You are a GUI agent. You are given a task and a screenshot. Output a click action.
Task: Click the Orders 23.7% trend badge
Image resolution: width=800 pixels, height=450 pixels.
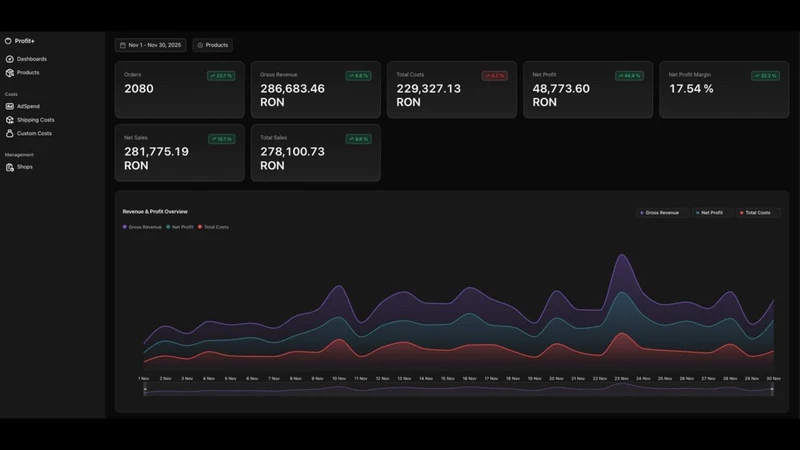(x=221, y=76)
